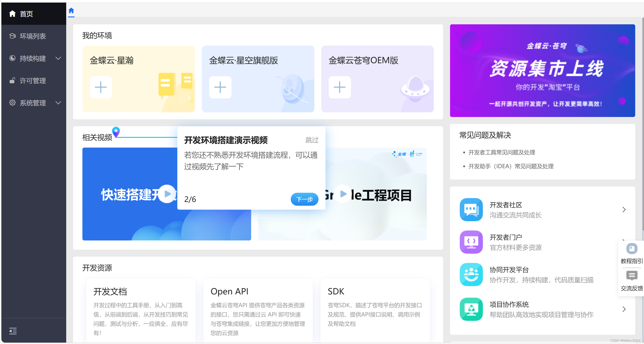Click the home tab icon
This screenshot has width=644, height=344.
pos(71,11)
